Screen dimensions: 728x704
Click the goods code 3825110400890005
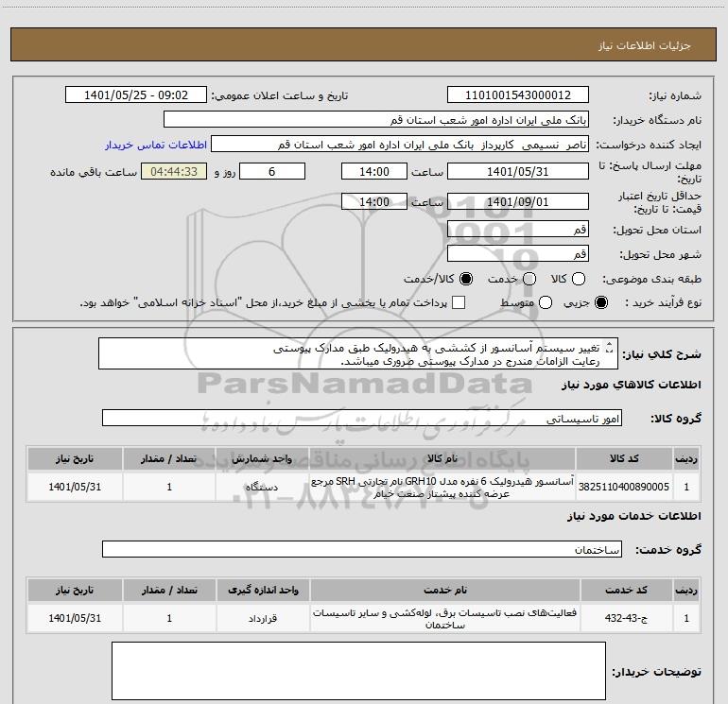tap(624, 487)
